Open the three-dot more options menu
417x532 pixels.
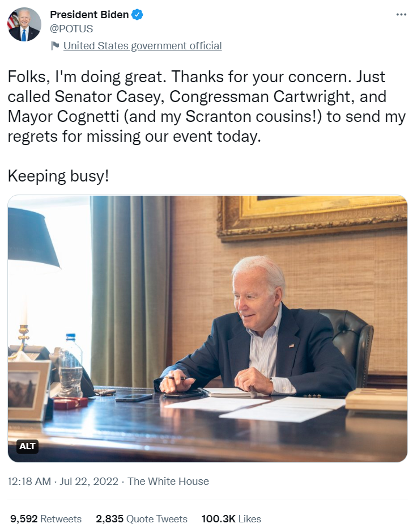401,15
